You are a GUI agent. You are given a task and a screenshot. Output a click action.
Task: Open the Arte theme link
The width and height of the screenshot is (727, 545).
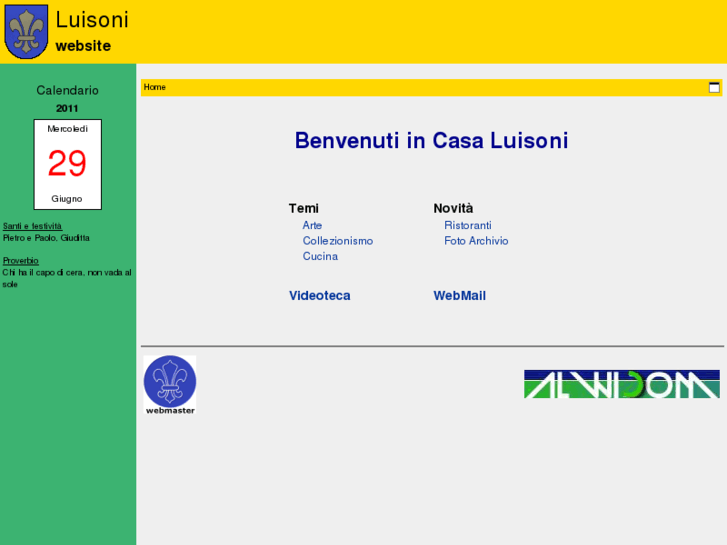(x=312, y=225)
